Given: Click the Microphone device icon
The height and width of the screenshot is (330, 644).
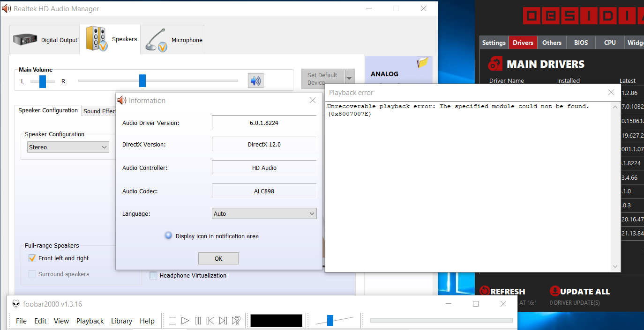Looking at the screenshot, I should coord(157,40).
